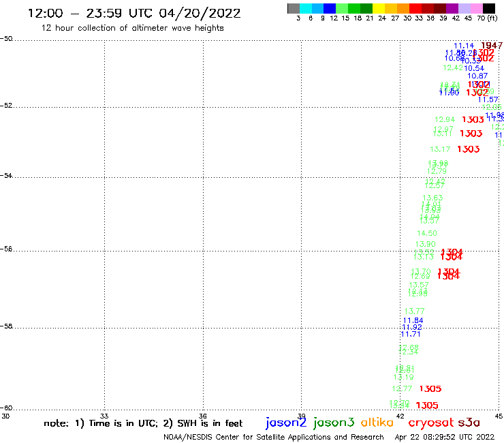
Task: Click the latitude axis label -56
Action: click(6, 249)
